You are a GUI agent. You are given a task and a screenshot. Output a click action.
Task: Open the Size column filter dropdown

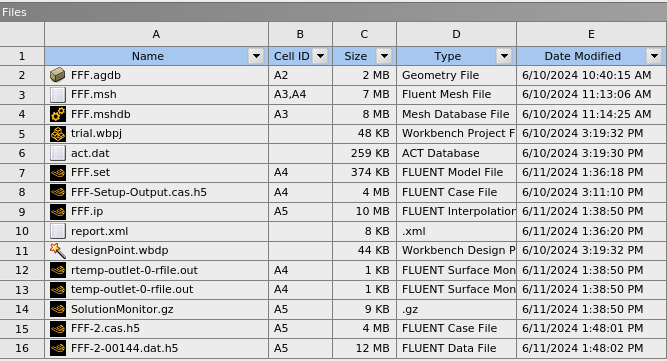(x=384, y=56)
